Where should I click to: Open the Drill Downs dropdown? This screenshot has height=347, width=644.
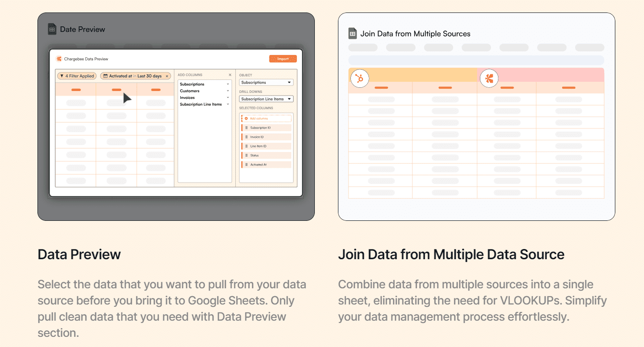tap(266, 99)
